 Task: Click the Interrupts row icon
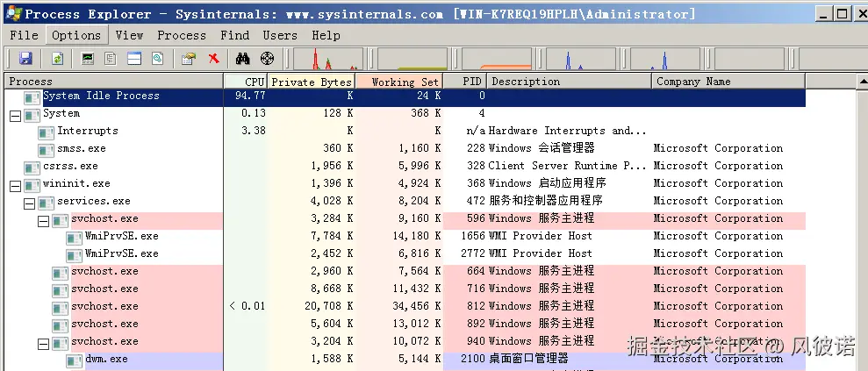pyautogui.click(x=46, y=132)
